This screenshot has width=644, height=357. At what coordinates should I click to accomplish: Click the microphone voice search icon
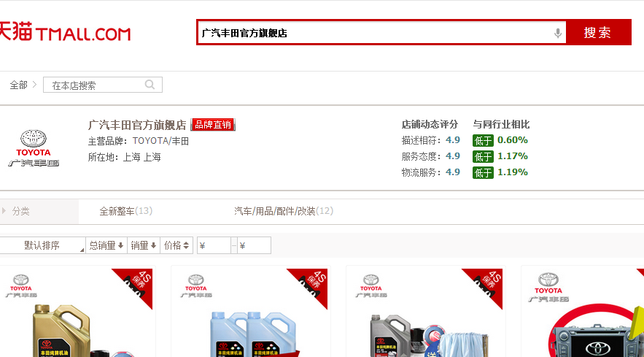click(x=557, y=33)
